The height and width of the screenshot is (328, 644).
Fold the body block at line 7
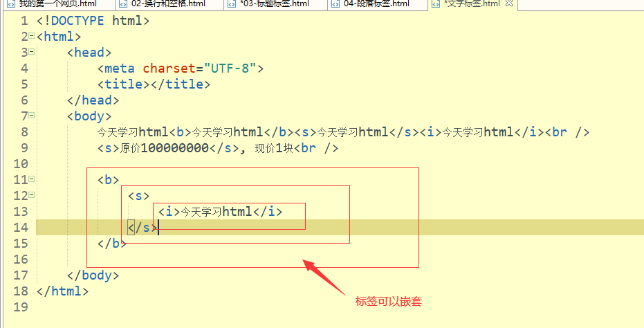click(32, 116)
